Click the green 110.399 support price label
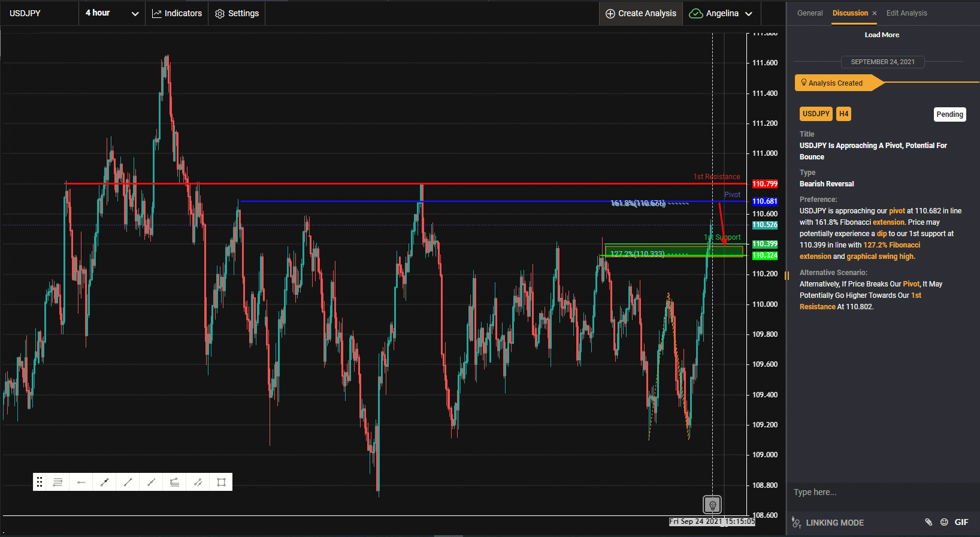Viewport: 980px width, 537px height. click(765, 244)
